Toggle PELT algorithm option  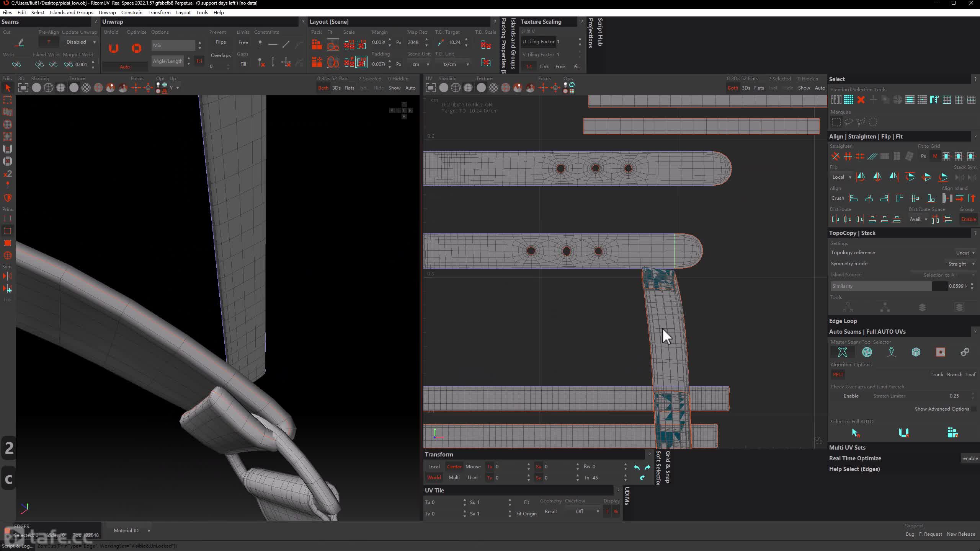pos(838,375)
